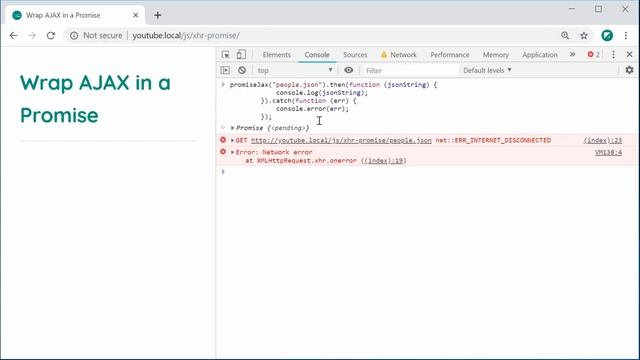The image size is (640, 360).
Task: Minimize the browser window
Action: (x=572, y=9)
